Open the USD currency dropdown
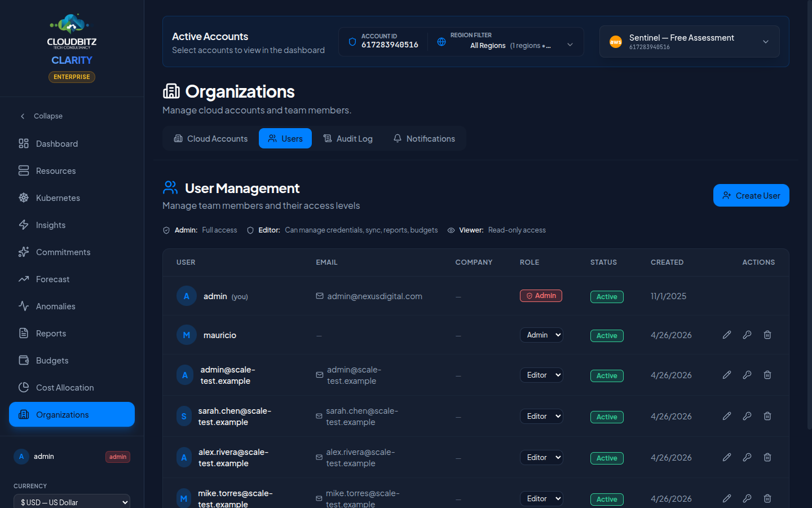This screenshot has width=812, height=508. click(72, 502)
